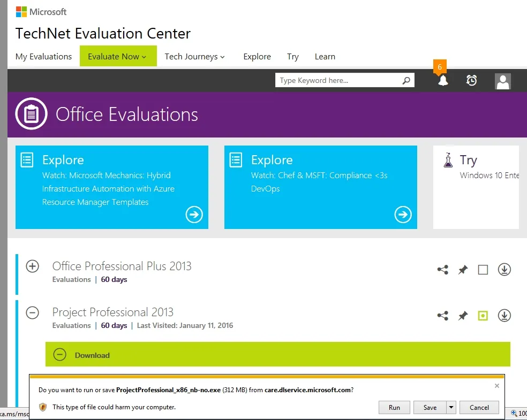This screenshot has width=527, height=420.
Task: Click Run in the download prompt
Action: tap(394, 407)
